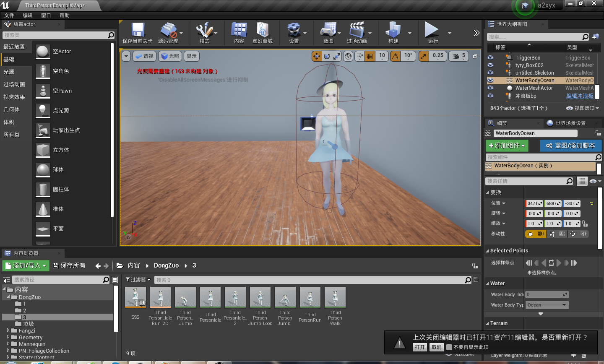The height and width of the screenshot is (364, 604).
Task: Click the 蓝图/添加脚本 button
Action: click(x=570, y=146)
